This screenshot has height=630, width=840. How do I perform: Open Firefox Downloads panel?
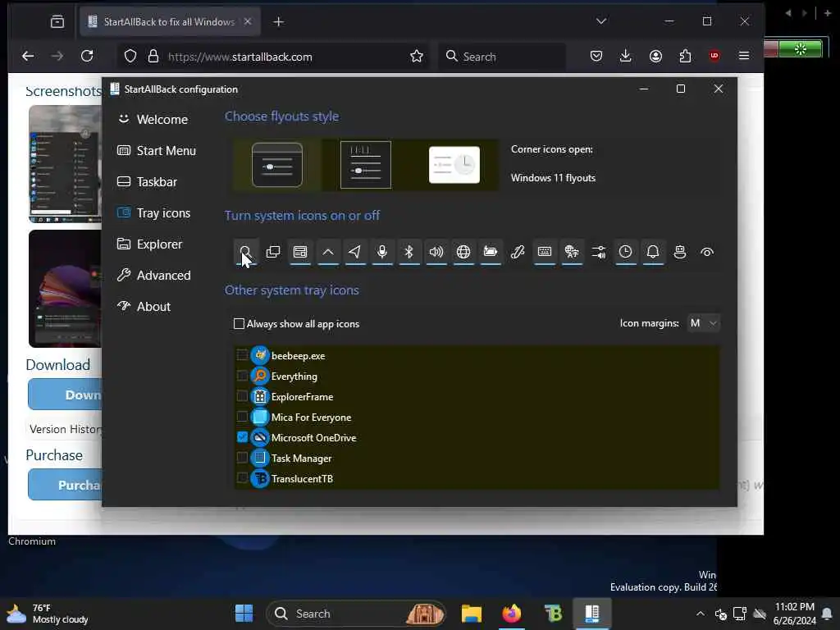point(625,56)
